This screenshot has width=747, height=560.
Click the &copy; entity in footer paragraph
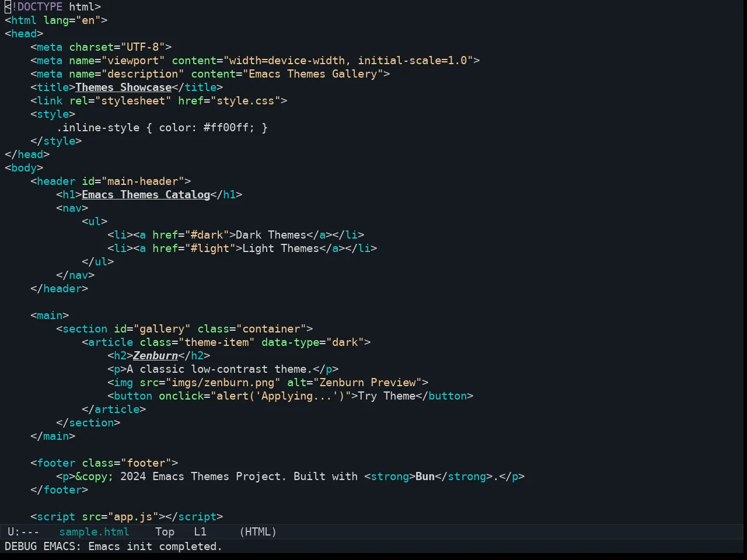tap(95, 477)
